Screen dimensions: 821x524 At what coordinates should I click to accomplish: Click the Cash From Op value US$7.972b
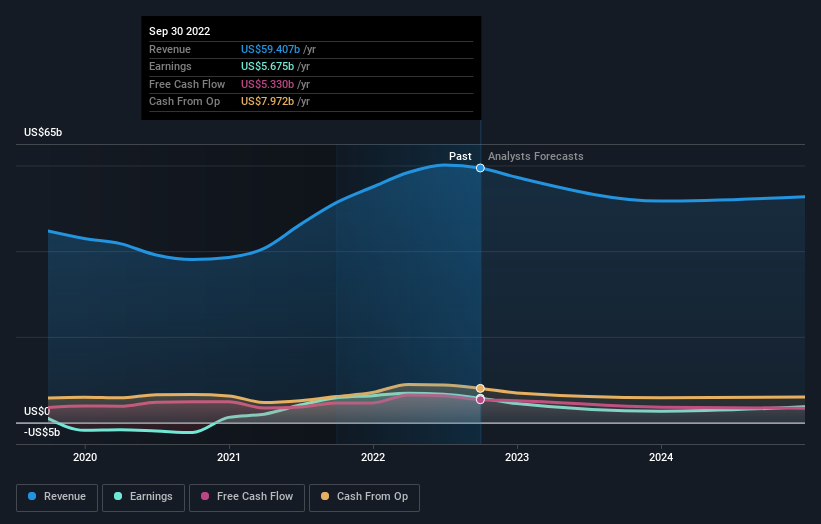[267, 102]
